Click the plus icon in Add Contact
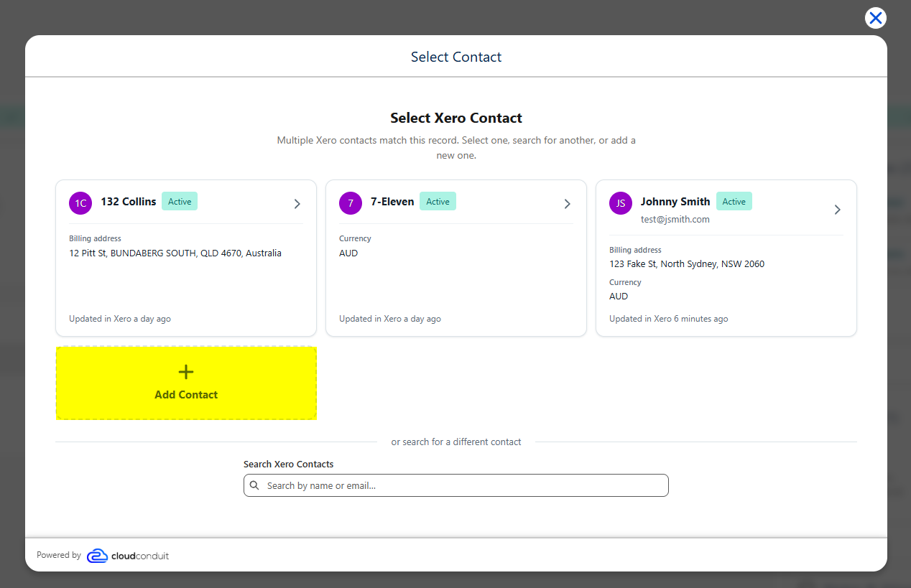 click(x=186, y=372)
